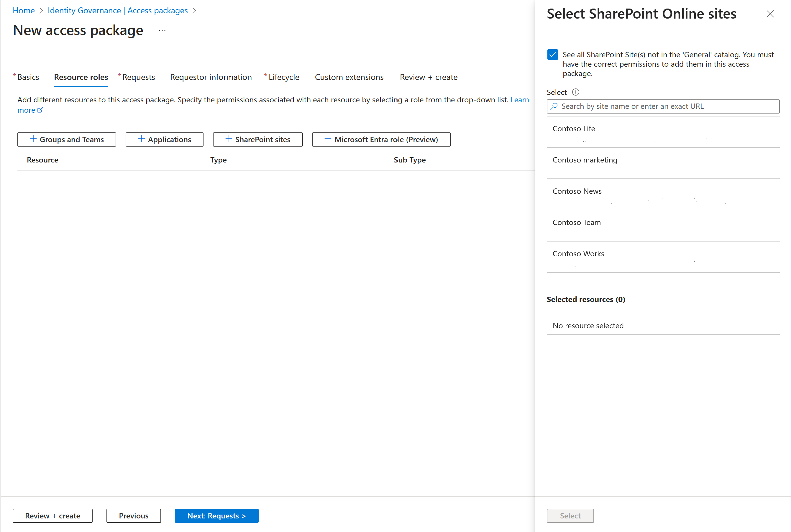Click the Applications icon button
The image size is (791, 532).
point(165,139)
